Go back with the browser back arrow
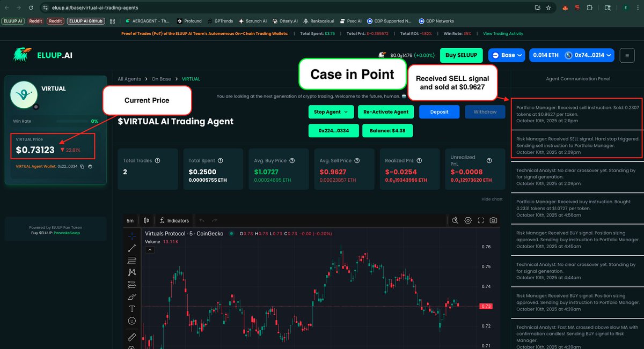644x349 pixels. coord(6,8)
